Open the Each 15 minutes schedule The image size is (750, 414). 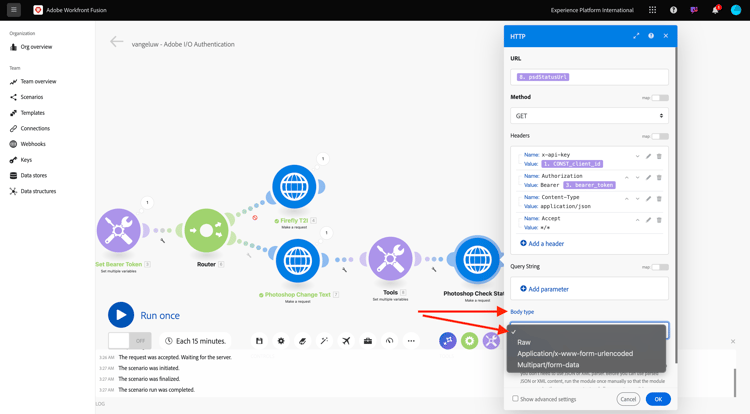(x=195, y=341)
